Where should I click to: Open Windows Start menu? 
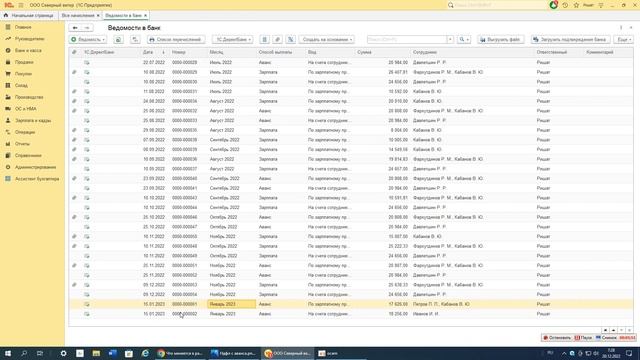[8, 353]
